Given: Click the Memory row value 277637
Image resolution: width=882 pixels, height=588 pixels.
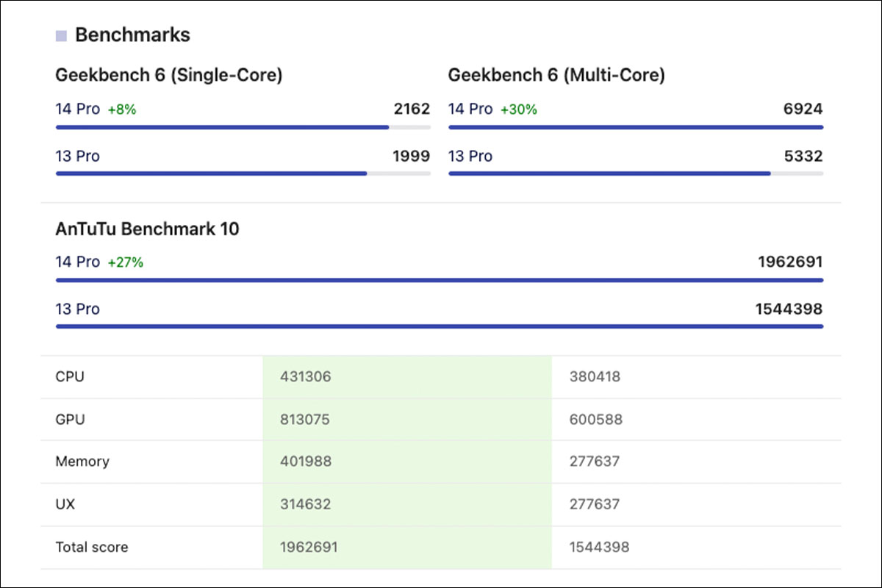Looking at the screenshot, I should coord(595,462).
